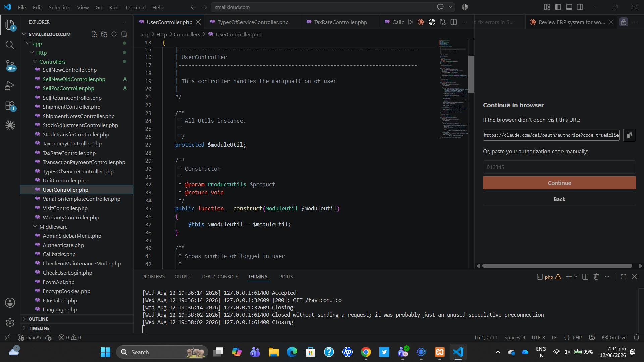Toggle the bottom panel layout button

point(569,7)
